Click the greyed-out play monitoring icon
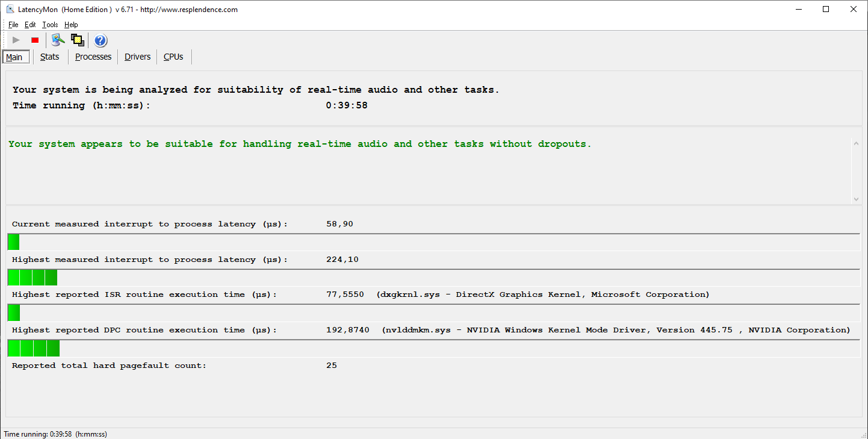Screen dimensions: 868x439 click(16, 40)
